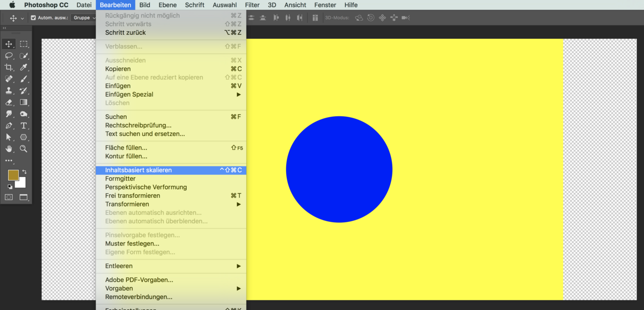Image resolution: width=644 pixels, height=310 pixels.
Task: Select the History Brush tool
Action: (24, 91)
